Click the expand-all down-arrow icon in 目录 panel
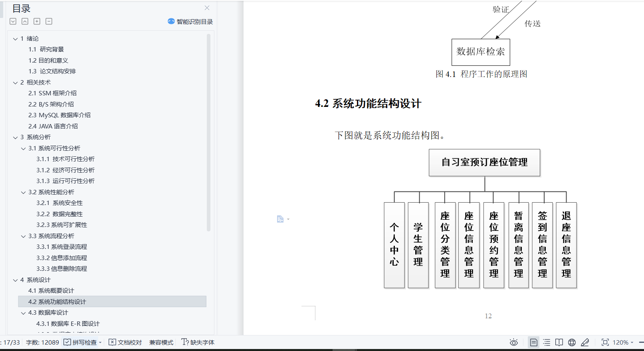Screen dimensions: 644x351 13,22
